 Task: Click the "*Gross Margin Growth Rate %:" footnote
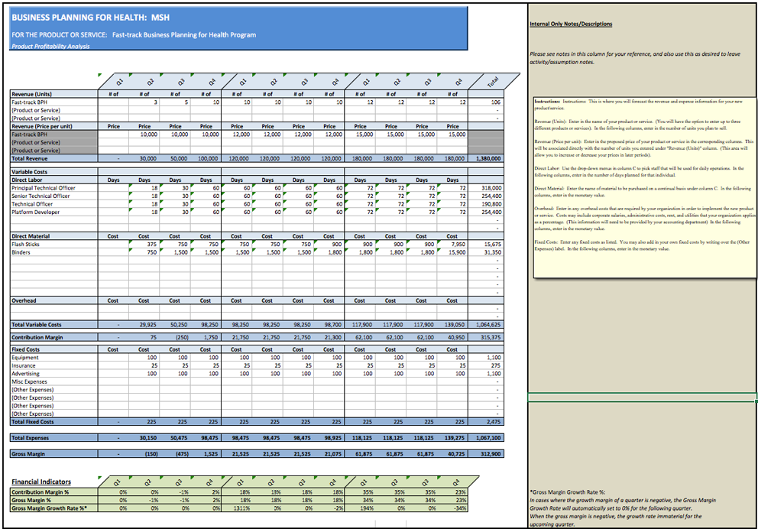[568, 492]
